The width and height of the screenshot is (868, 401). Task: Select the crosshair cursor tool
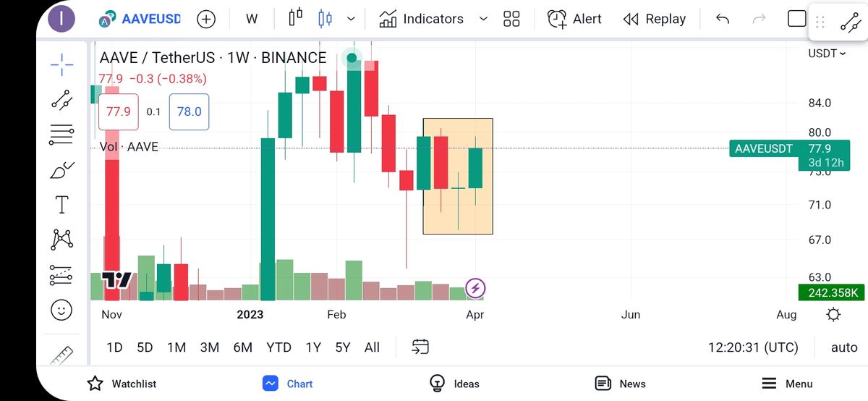62,64
